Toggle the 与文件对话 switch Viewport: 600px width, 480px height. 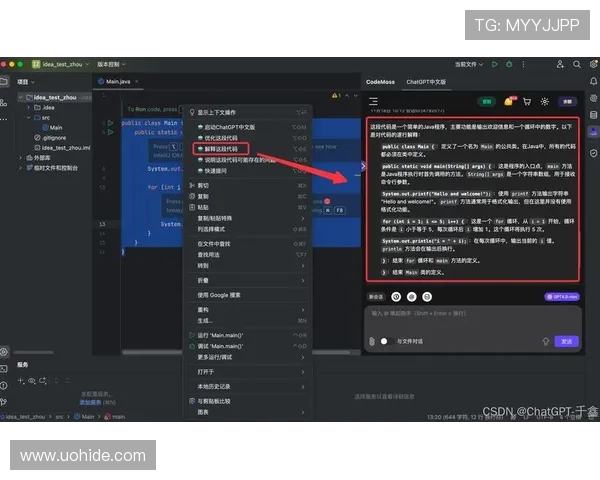[385, 341]
